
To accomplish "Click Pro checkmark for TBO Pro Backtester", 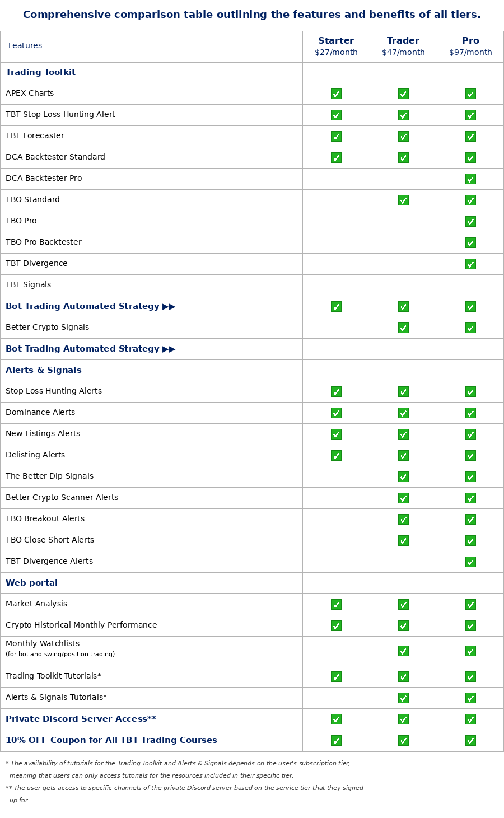I will [470, 242].
